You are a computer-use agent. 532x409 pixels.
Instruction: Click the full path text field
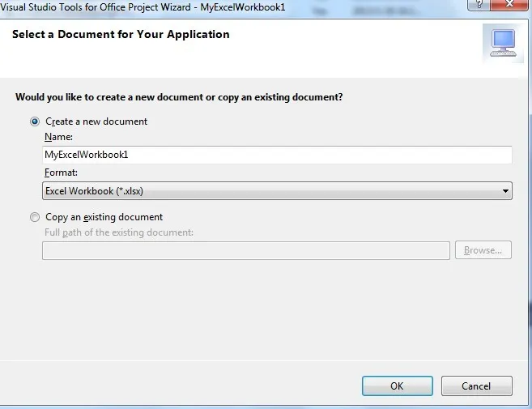(245, 250)
